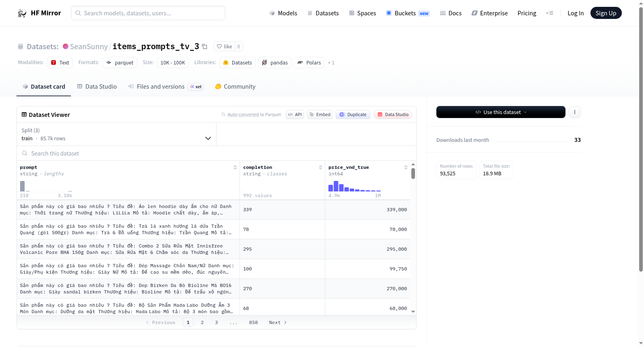Select page 1 in pagination
This screenshot has height=347, width=644.
pyautogui.click(x=188, y=322)
